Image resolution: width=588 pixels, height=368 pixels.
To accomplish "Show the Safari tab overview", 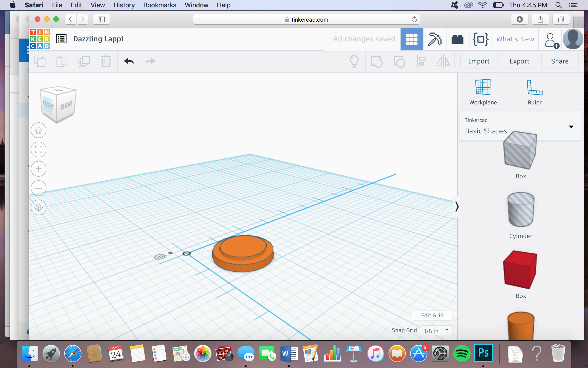I will [561, 19].
